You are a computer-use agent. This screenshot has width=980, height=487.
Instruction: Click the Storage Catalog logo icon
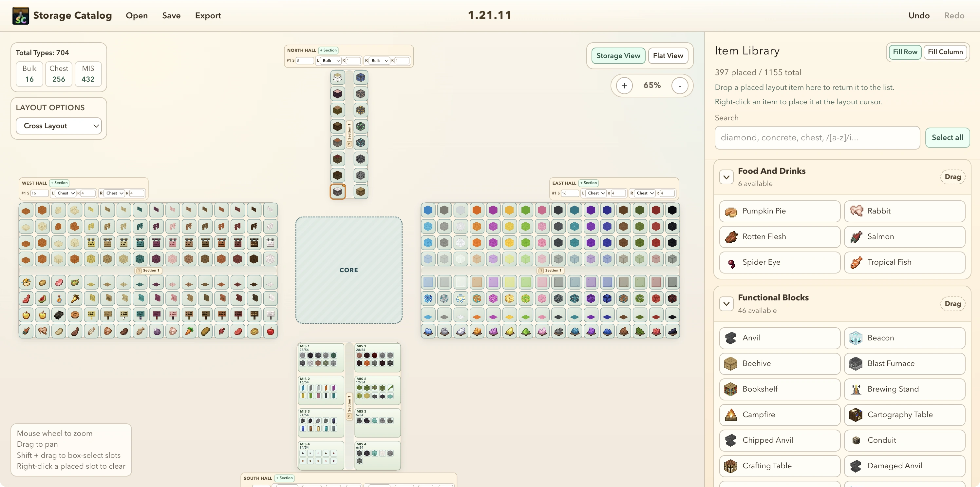point(21,16)
